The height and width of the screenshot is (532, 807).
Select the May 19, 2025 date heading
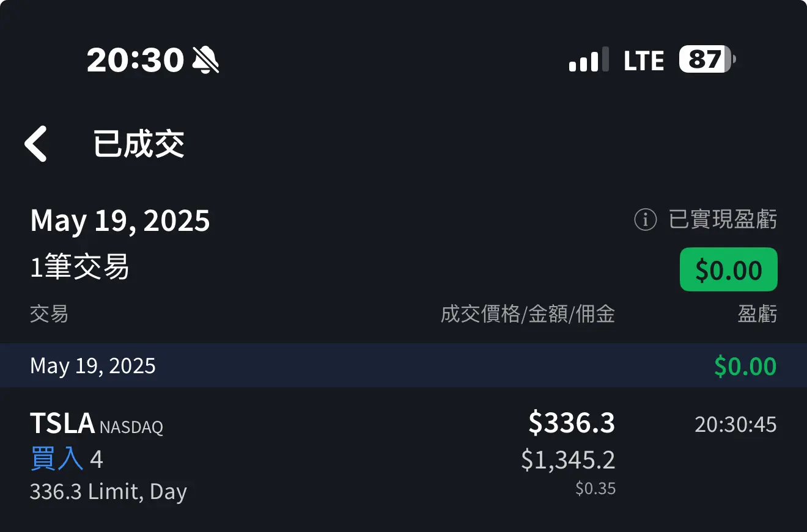pyautogui.click(x=120, y=220)
